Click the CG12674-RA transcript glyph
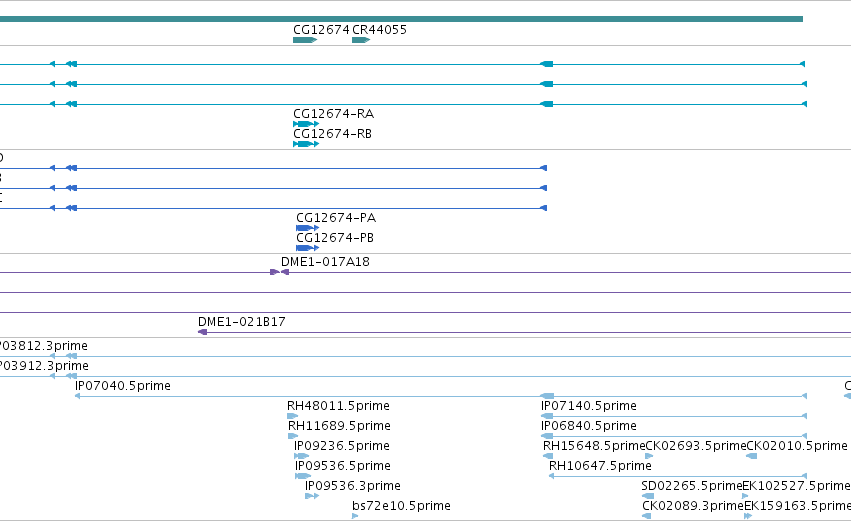This screenshot has width=851, height=521. click(306, 124)
